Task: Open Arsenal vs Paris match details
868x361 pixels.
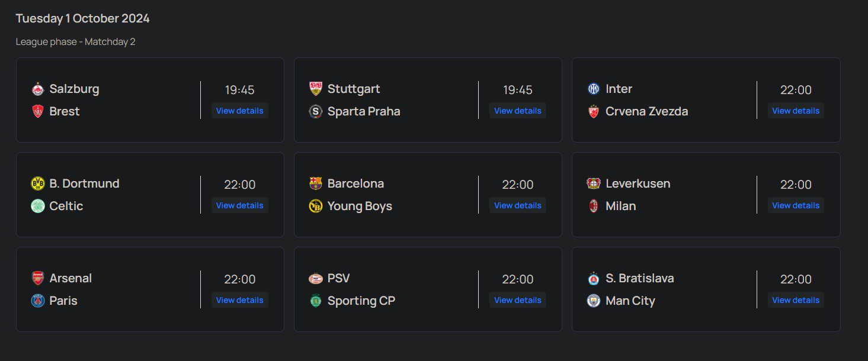Action: 239,300
